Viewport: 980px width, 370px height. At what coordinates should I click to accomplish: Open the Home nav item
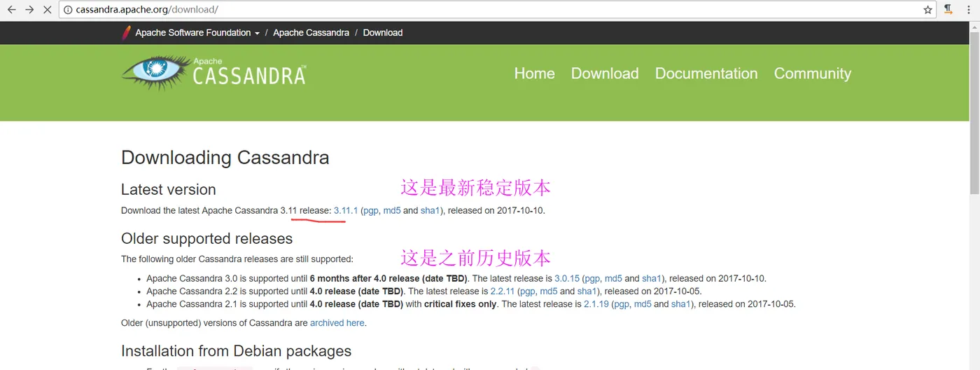[535, 74]
